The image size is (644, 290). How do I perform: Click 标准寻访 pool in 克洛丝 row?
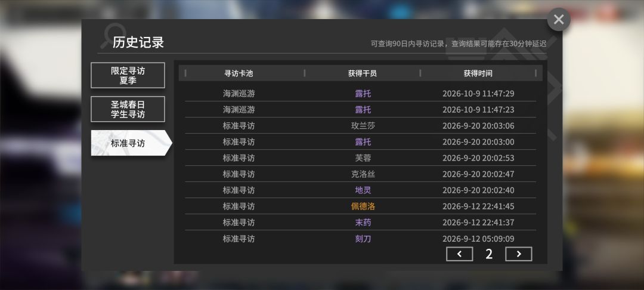[x=239, y=174]
